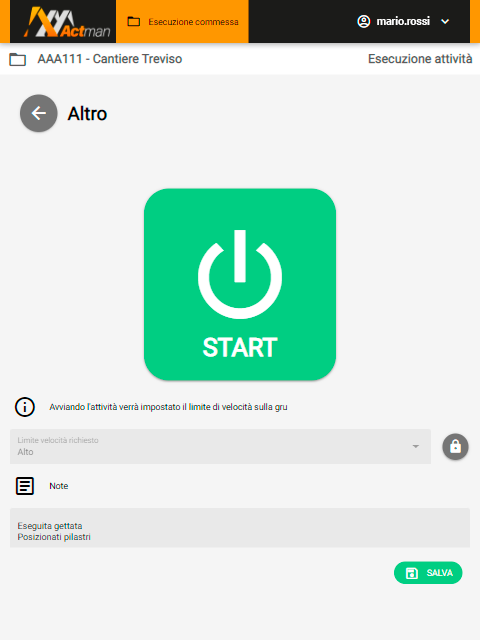Viewport: 480px width, 640px height.
Task: Click the folder icon beside AAA111
Action: (18, 59)
